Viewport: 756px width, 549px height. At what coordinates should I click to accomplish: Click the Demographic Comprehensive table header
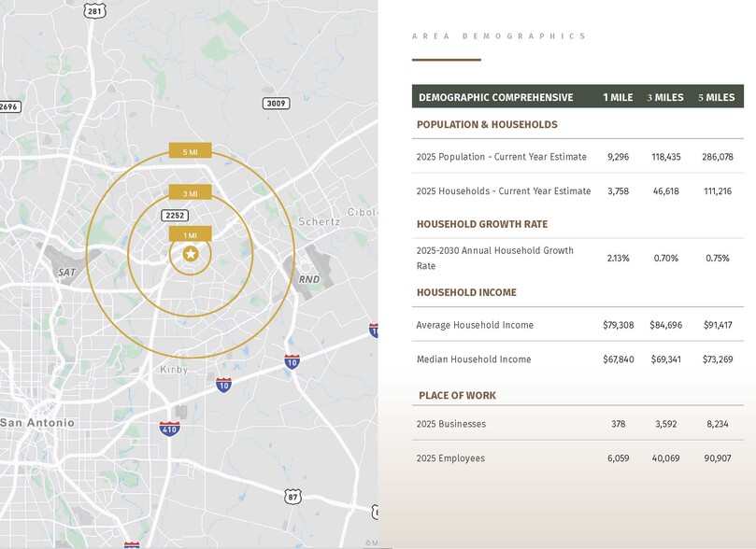click(x=495, y=97)
